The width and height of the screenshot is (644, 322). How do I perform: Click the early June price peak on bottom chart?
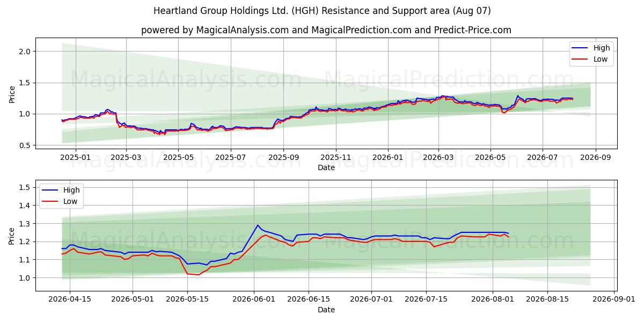(x=258, y=225)
